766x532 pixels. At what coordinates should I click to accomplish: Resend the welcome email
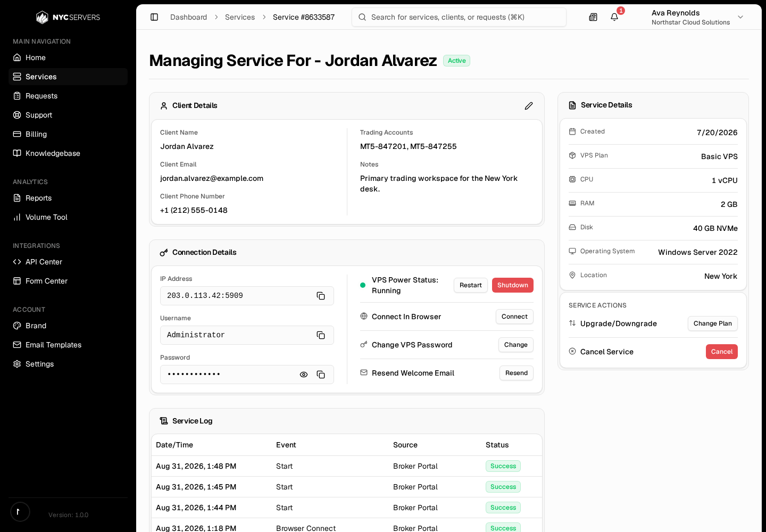(x=517, y=373)
